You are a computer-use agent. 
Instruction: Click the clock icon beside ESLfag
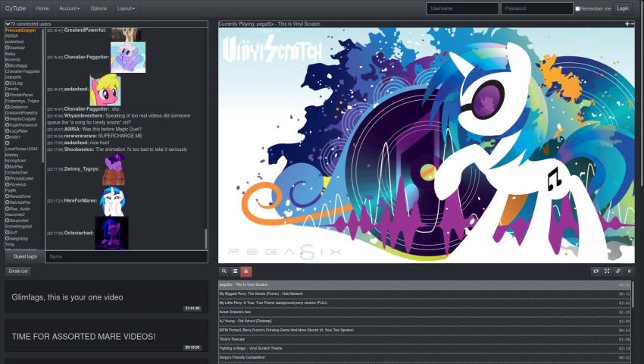pos(7,83)
